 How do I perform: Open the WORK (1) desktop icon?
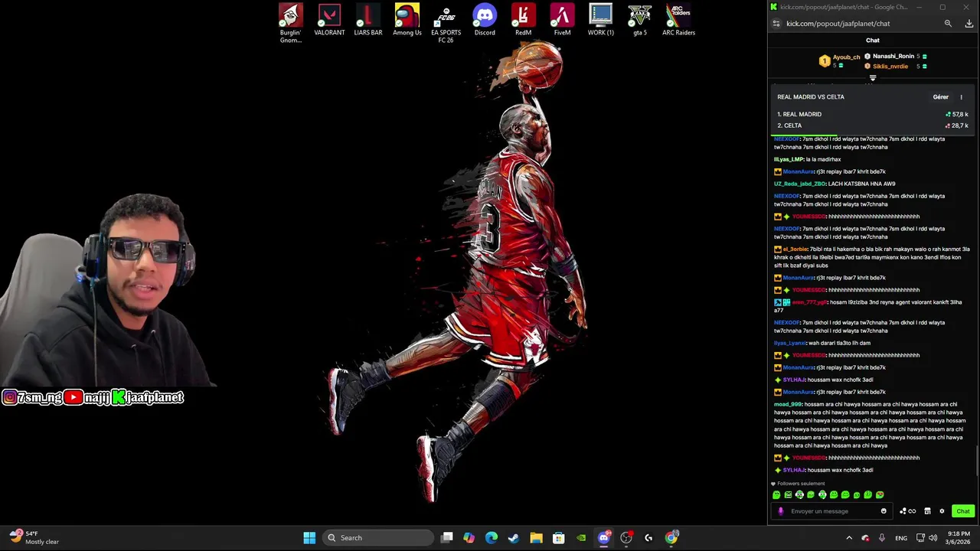tap(601, 20)
